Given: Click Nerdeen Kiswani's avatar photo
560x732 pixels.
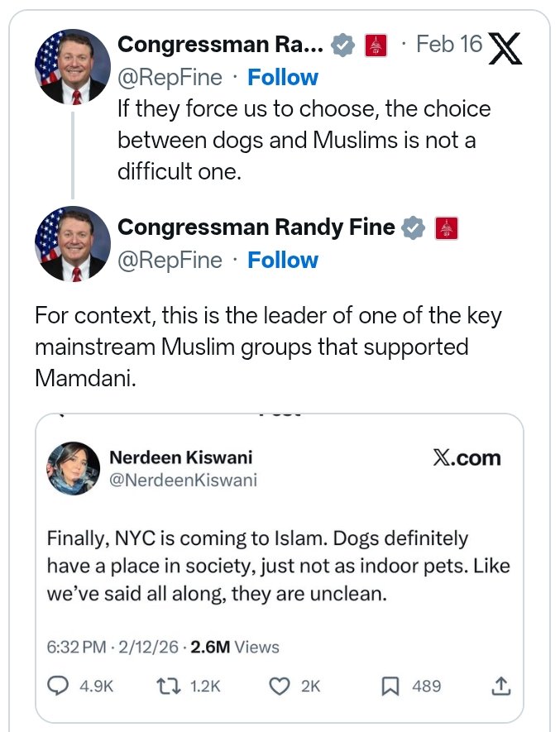Looking at the screenshot, I should (x=74, y=467).
